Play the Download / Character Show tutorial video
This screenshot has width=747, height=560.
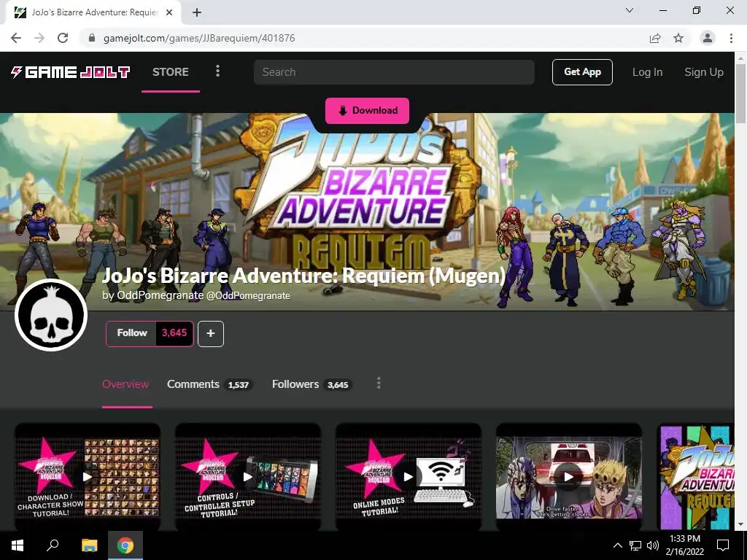[88, 477]
